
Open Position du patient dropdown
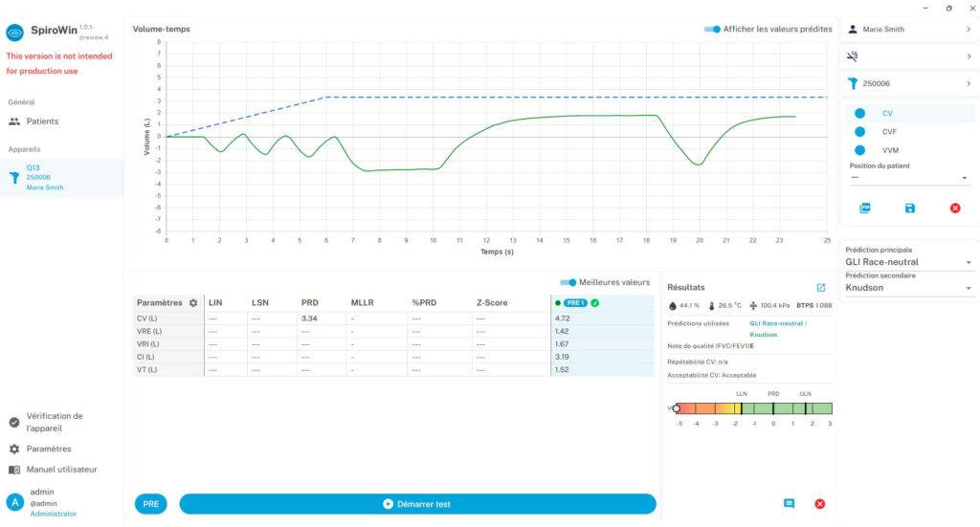(909, 177)
